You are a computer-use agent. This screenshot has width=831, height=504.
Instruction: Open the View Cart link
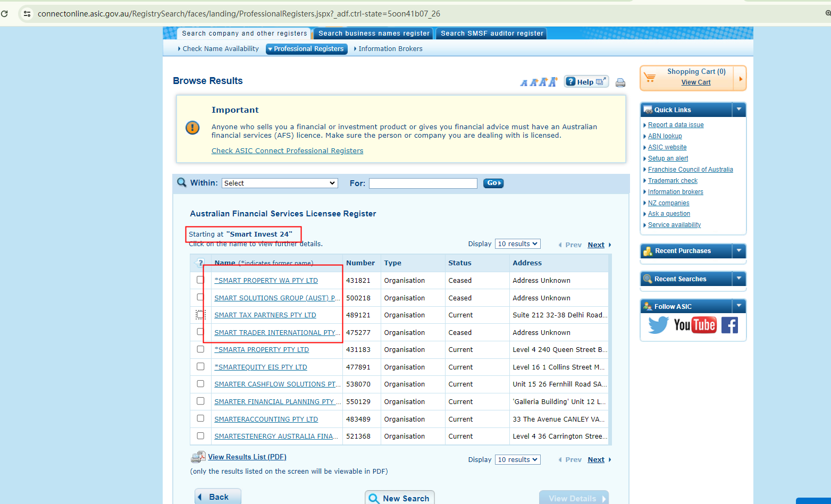pyautogui.click(x=696, y=82)
